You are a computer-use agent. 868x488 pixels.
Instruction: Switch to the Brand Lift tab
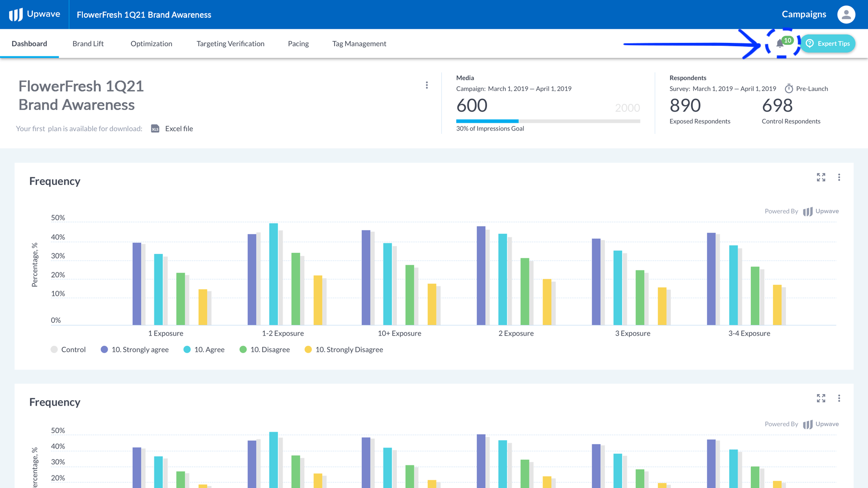tap(88, 43)
